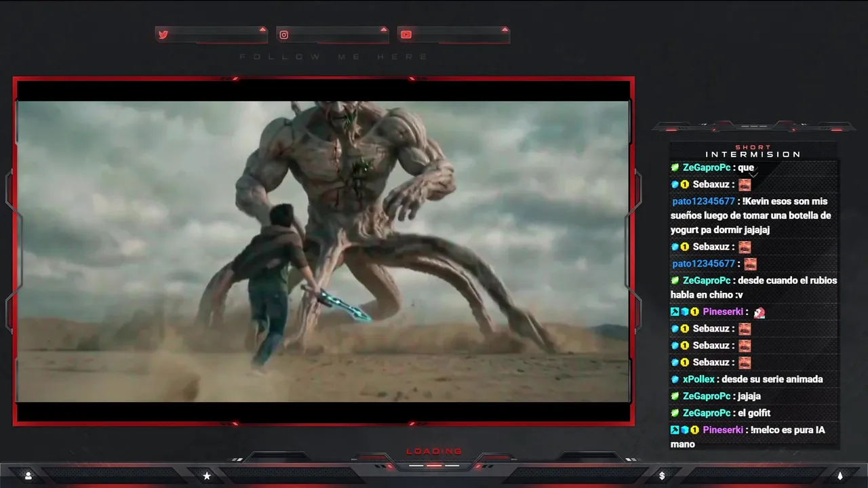Click the green badge next to 'ZeGaproPc : que'
This screenshot has width=868, height=488.
[x=675, y=167]
